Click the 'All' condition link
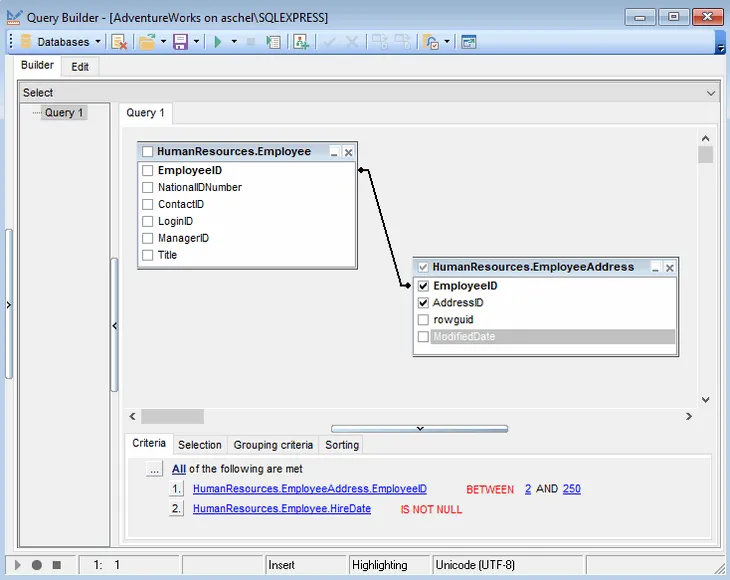The image size is (730, 580). (179, 469)
